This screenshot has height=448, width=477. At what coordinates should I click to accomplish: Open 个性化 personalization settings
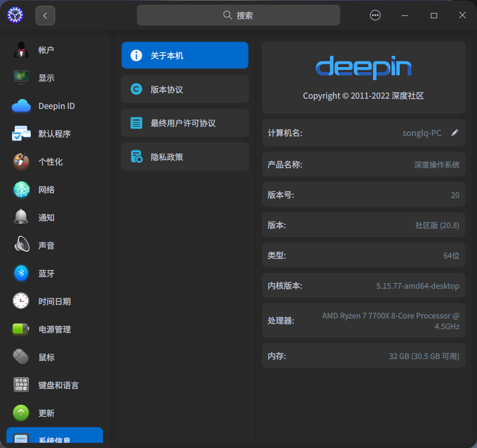tap(50, 162)
